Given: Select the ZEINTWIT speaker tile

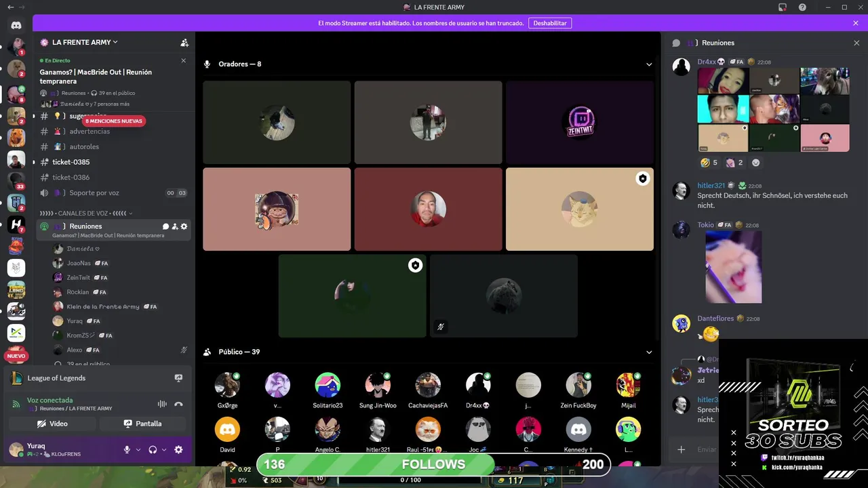Looking at the screenshot, I should coord(580,123).
